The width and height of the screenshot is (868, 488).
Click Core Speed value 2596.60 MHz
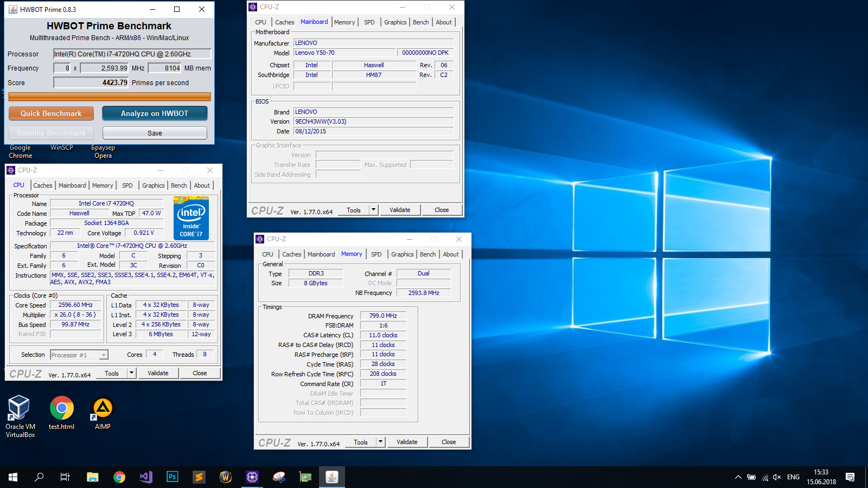pyautogui.click(x=75, y=305)
